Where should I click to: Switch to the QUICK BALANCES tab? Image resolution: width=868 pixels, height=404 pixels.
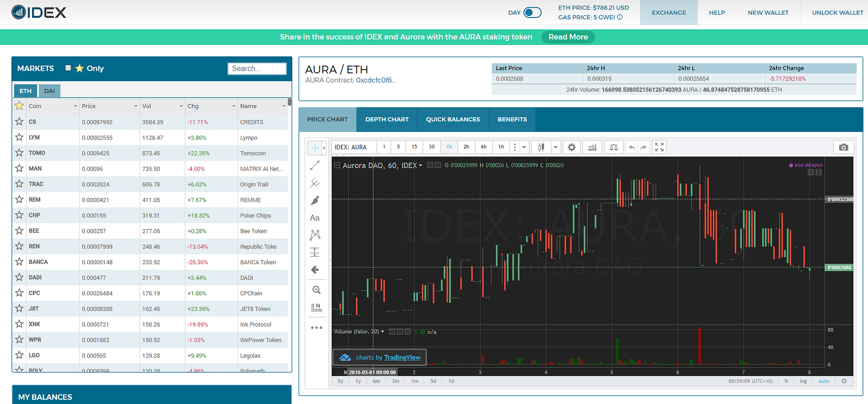453,120
